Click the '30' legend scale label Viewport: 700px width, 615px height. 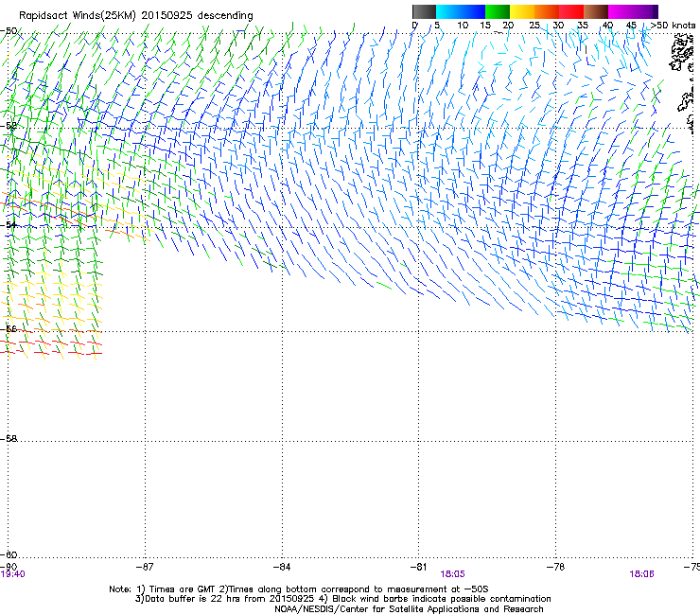point(558,26)
